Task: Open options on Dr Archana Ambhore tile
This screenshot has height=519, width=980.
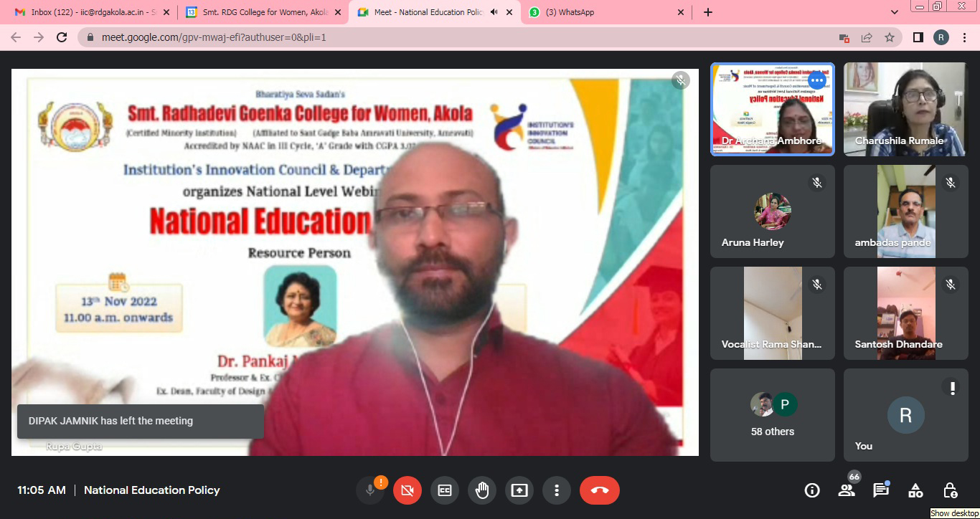Action: (816, 80)
